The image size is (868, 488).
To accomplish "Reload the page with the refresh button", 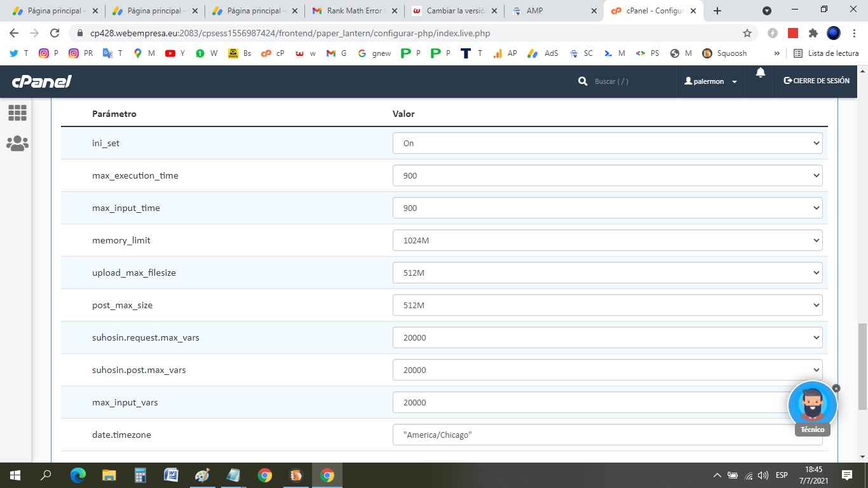I will pyautogui.click(x=55, y=33).
